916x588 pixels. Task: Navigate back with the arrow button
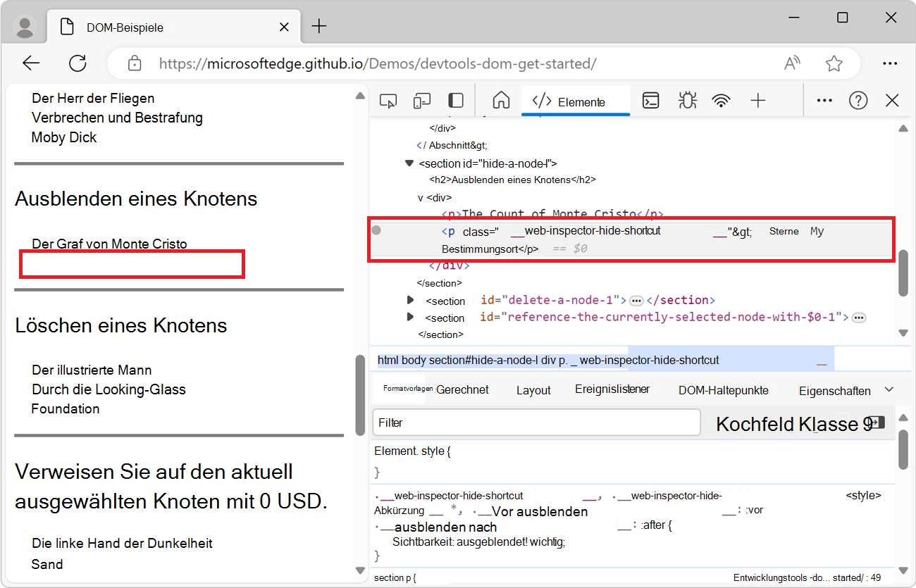click(31, 63)
